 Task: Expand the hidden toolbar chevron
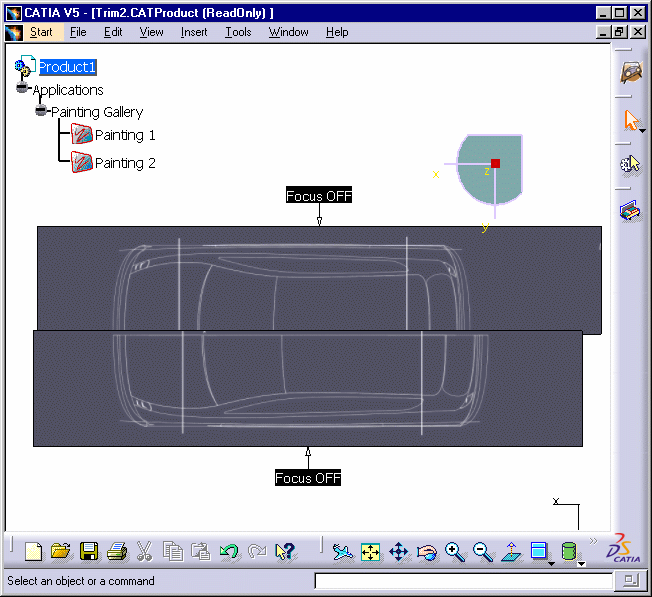pyautogui.click(x=593, y=541)
